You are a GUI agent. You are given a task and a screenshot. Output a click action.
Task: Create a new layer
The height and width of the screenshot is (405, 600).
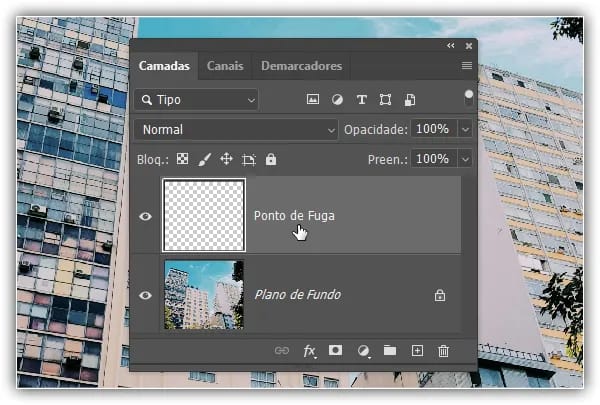(417, 351)
